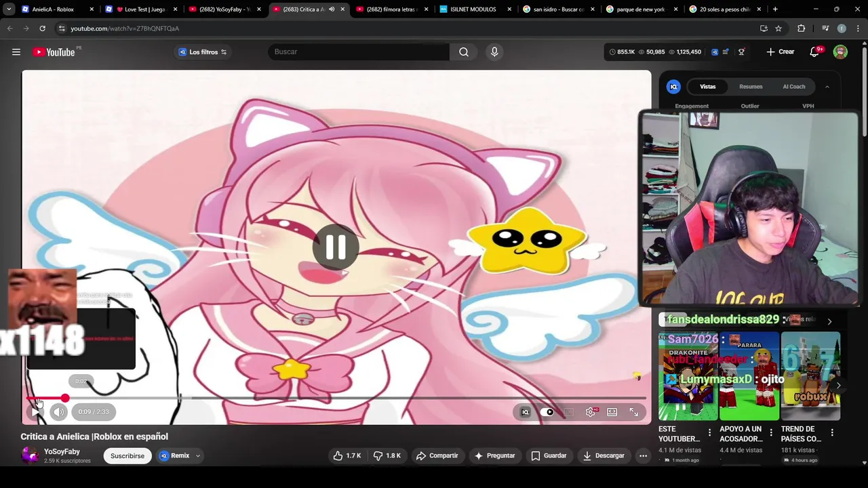
Task: Click the vidIQ icon in the player controls
Action: point(525,411)
